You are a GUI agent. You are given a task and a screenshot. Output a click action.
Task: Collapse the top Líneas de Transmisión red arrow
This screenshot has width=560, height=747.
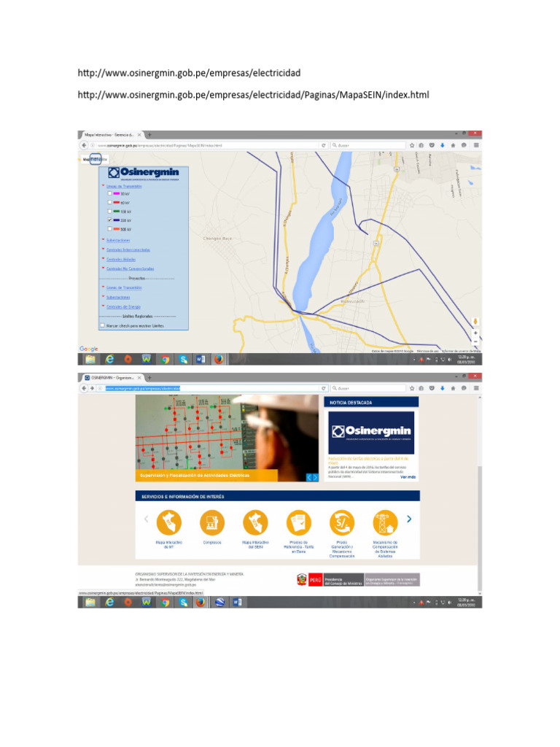(103, 186)
